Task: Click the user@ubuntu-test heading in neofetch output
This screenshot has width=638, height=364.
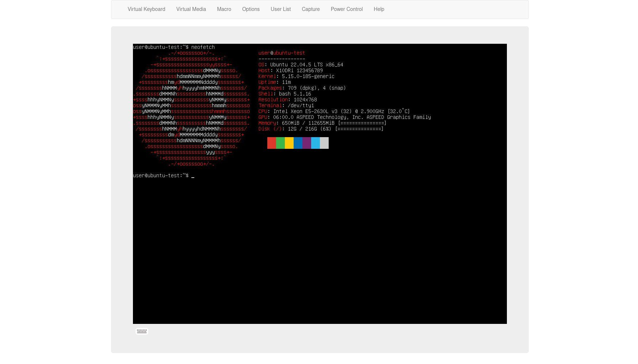Action: pyautogui.click(x=282, y=53)
